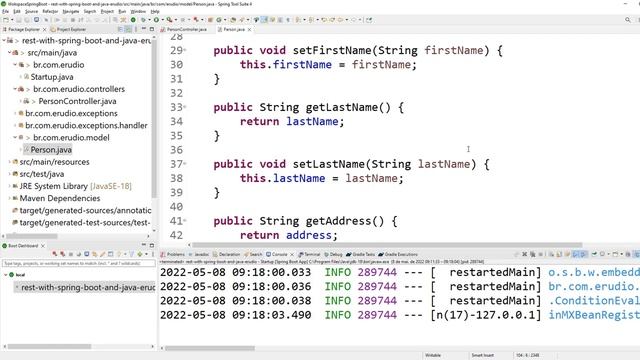
Task: Click the Boot Dashboard tag filter field
Action: pyautogui.click(x=78, y=264)
